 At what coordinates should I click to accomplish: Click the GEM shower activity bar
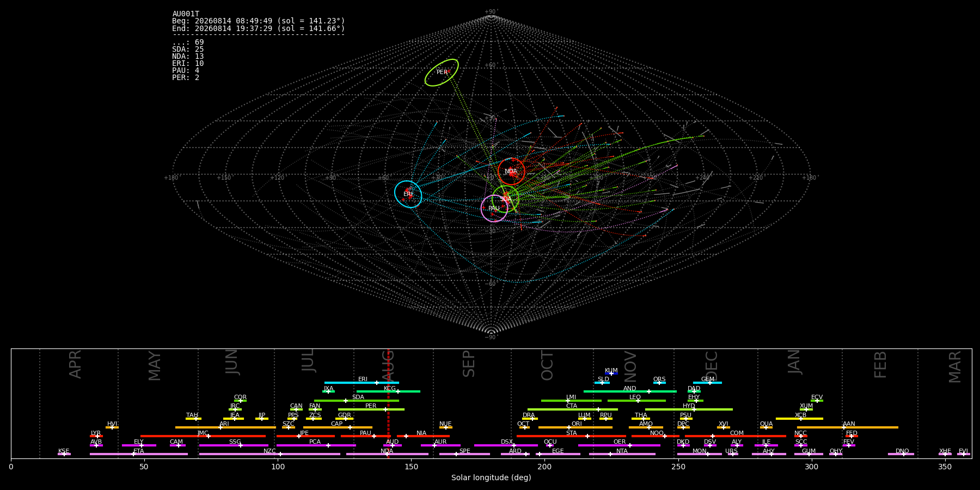(x=707, y=383)
